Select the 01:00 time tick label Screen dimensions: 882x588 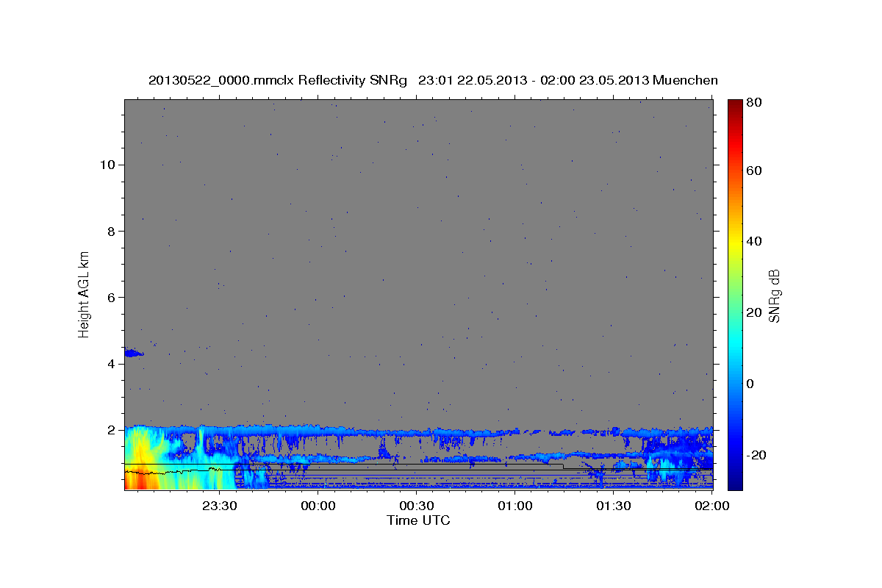tap(515, 506)
